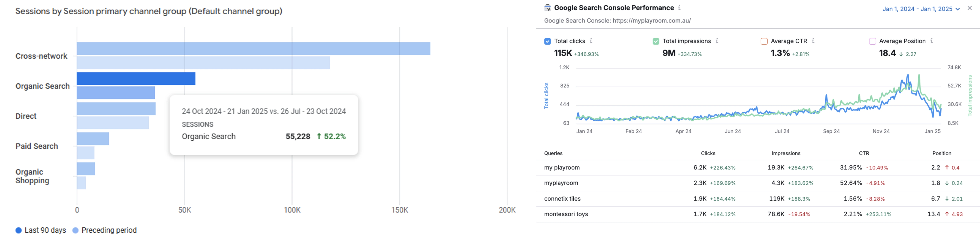980x238 pixels.
Task: Sort table by Position column header
Action: 942,153
